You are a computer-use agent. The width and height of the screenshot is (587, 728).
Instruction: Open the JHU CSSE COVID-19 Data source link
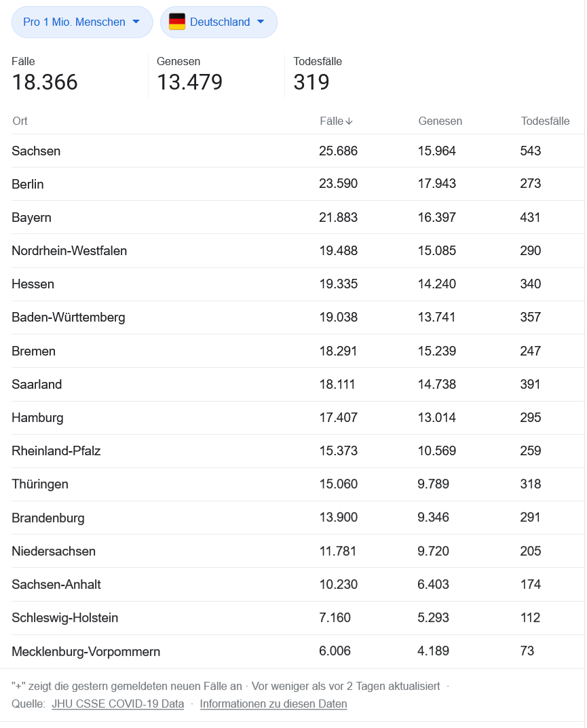(117, 704)
